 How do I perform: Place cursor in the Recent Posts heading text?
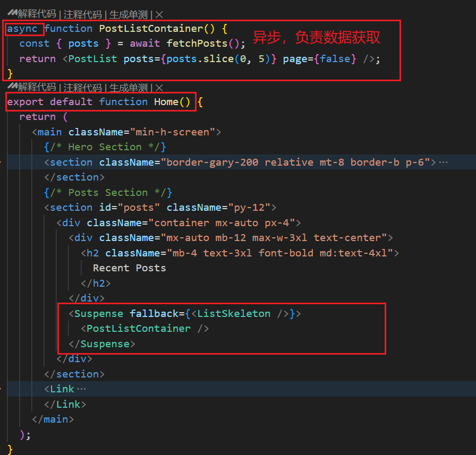click(129, 268)
